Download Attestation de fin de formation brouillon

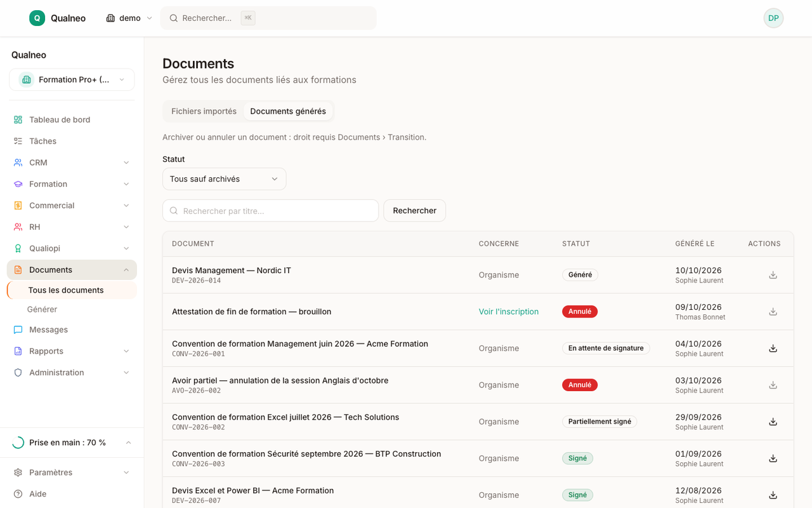pos(773,312)
